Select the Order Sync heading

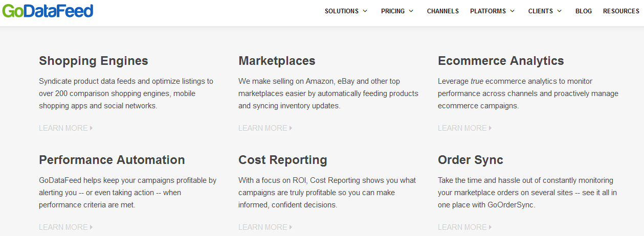tap(471, 160)
